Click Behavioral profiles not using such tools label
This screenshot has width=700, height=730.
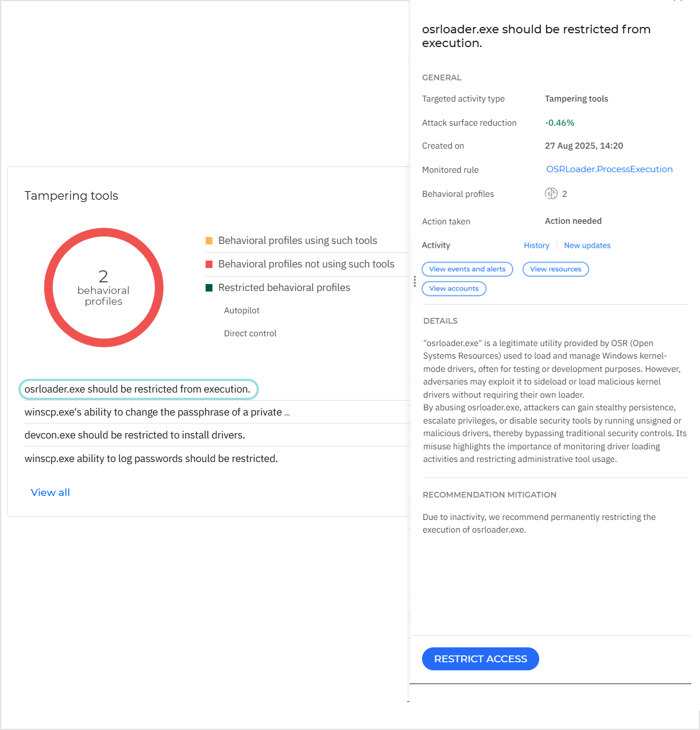tap(306, 264)
